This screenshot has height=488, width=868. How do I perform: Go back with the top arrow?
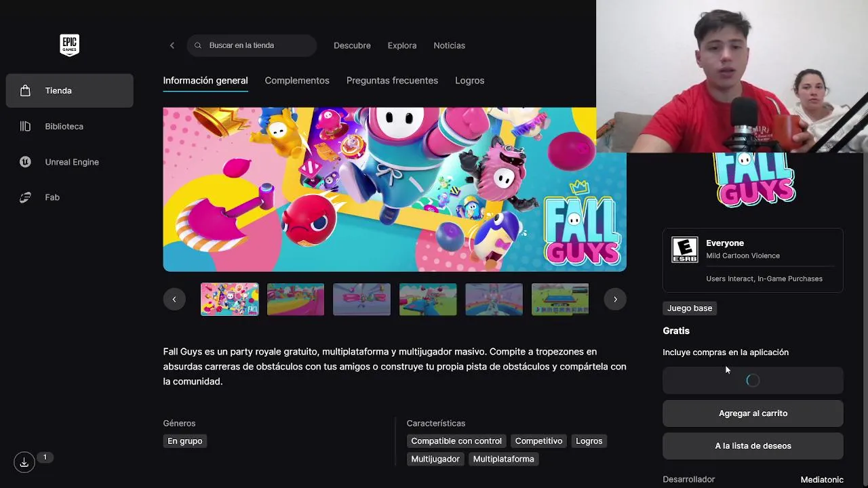172,45
